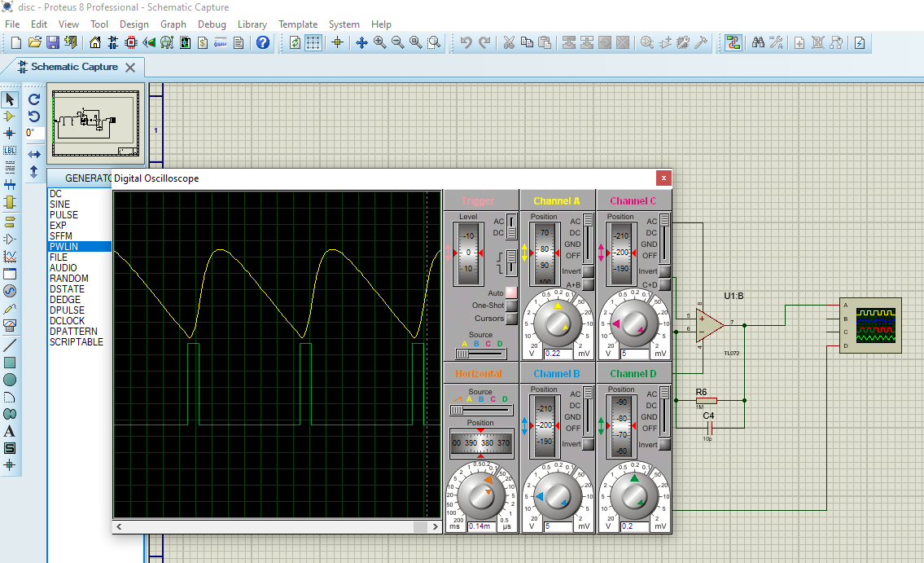Toggle the oscilloscope Auto trigger button
The height and width of the screenshot is (563, 924).
click(511, 292)
